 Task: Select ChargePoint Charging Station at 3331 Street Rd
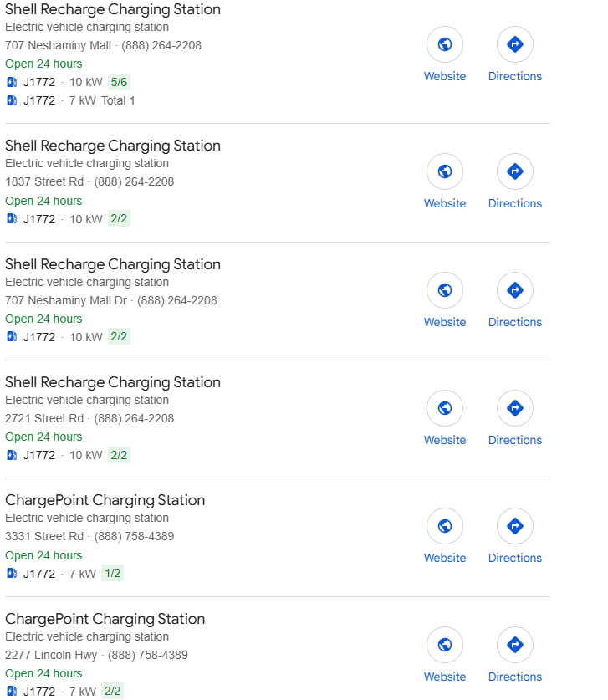105,500
